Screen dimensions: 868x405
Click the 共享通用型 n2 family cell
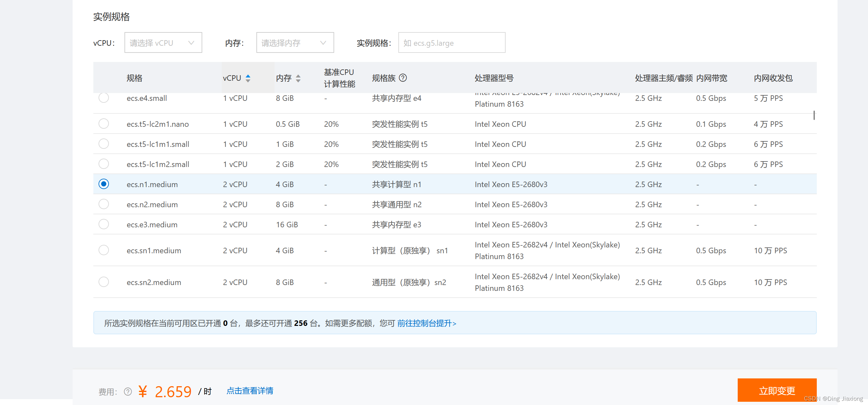click(397, 204)
